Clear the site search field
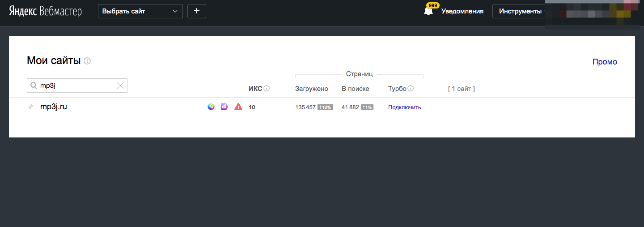644x227 pixels. [x=120, y=86]
